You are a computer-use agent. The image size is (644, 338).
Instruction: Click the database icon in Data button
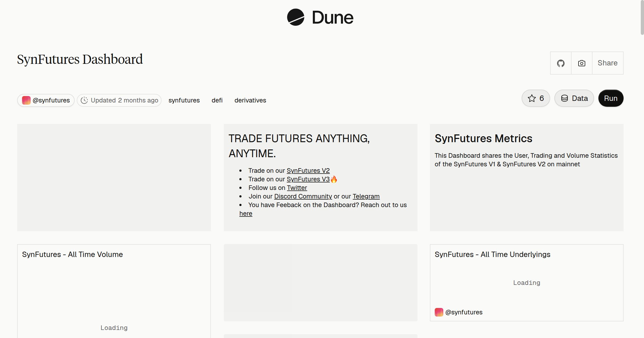565,98
